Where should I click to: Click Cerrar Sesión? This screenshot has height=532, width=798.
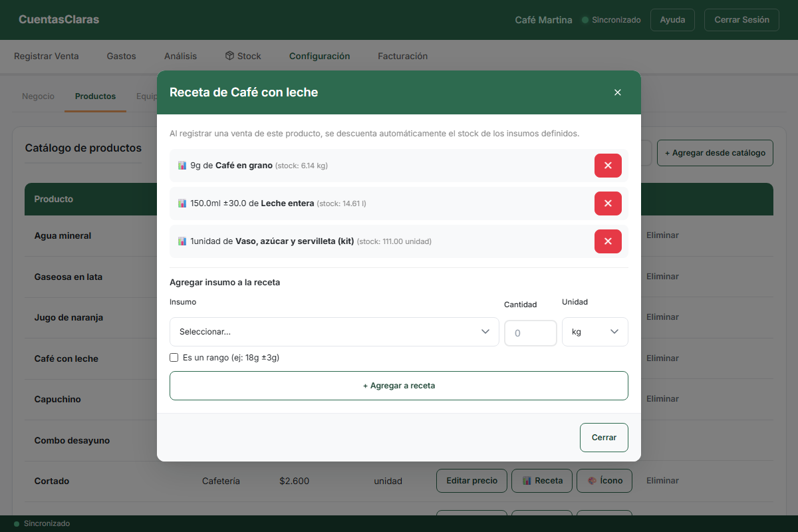pyautogui.click(x=741, y=20)
